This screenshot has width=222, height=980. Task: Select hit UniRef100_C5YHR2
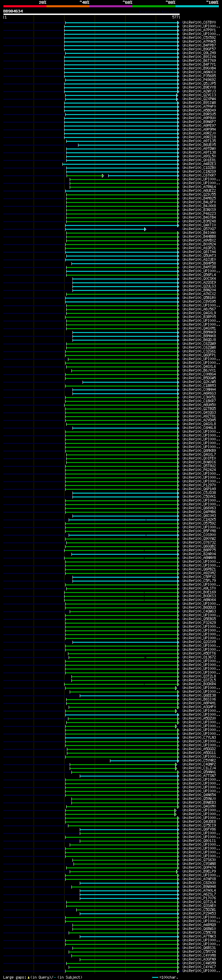(x=199, y=760)
